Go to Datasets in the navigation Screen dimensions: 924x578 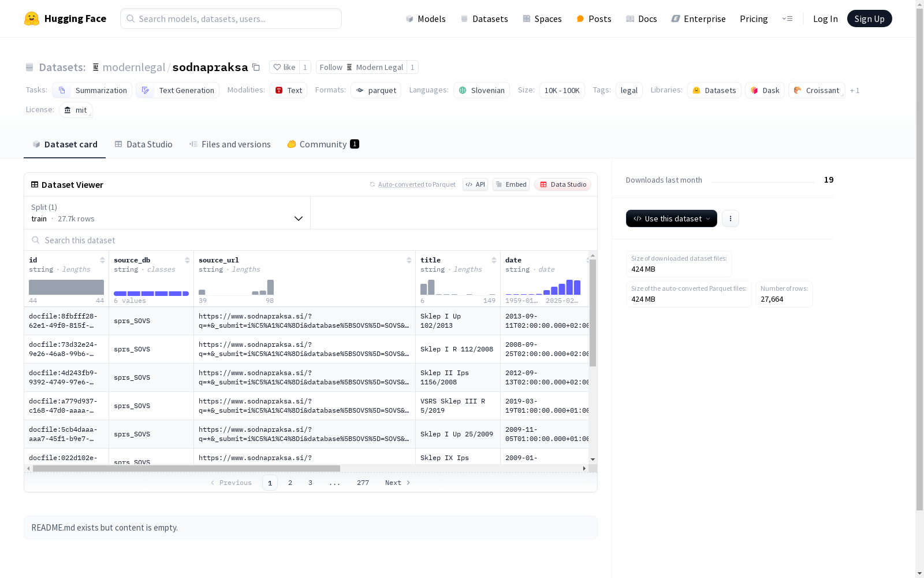pos(484,18)
